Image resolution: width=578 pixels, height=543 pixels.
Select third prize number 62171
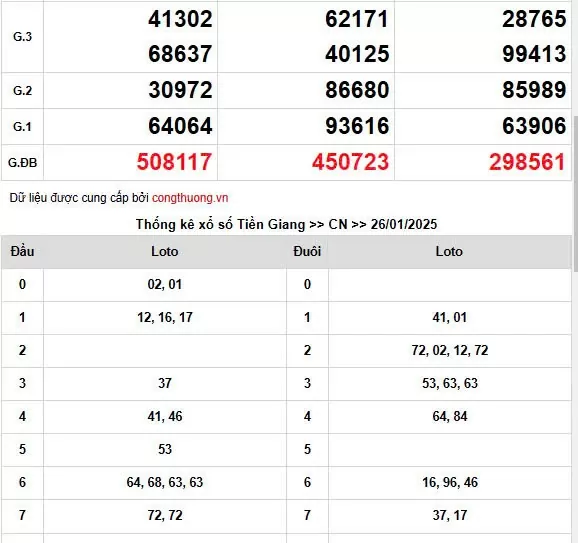[x=357, y=19]
